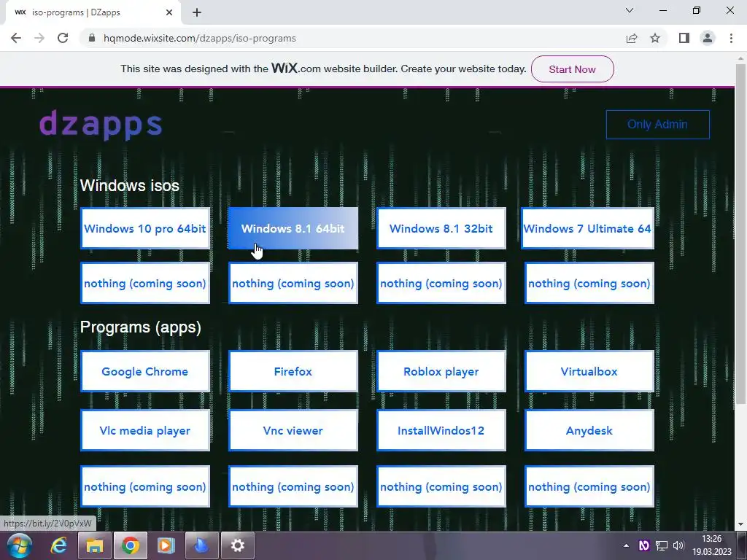Select Windows 8.1 32bit ISO
This screenshot has width=747, height=560.
[x=441, y=228]
